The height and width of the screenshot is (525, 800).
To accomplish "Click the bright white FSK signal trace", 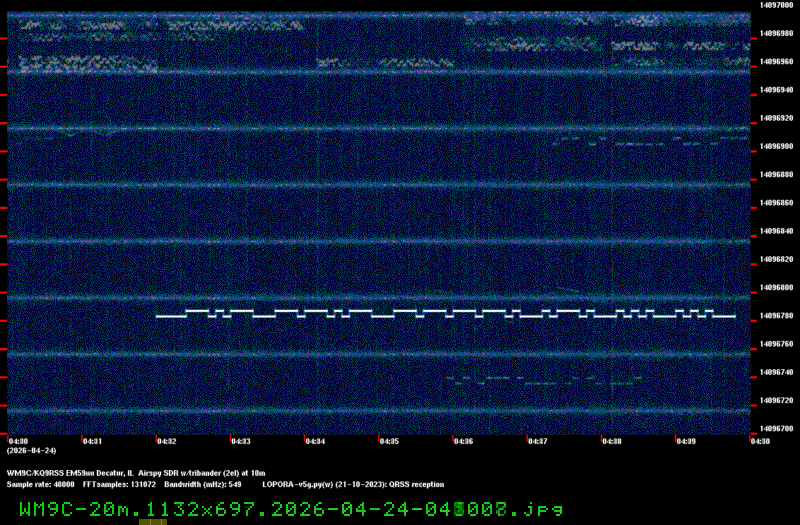I will tap(445, 314).
